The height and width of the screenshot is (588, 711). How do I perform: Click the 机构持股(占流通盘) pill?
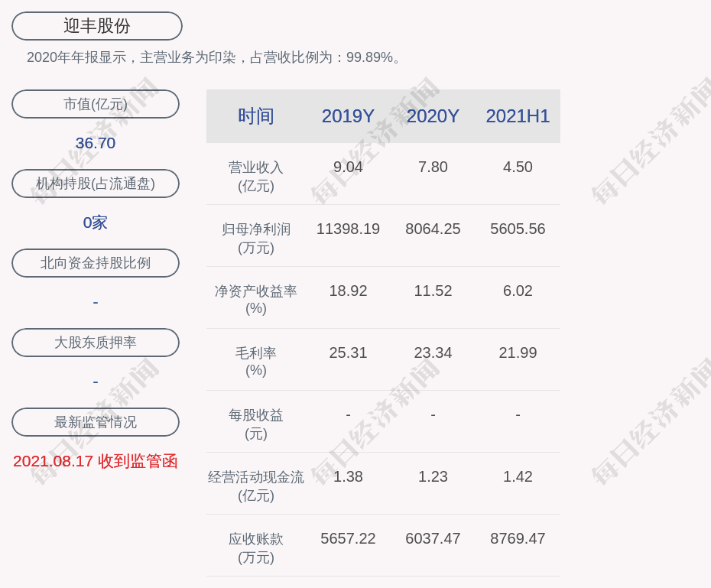[96, 184]
